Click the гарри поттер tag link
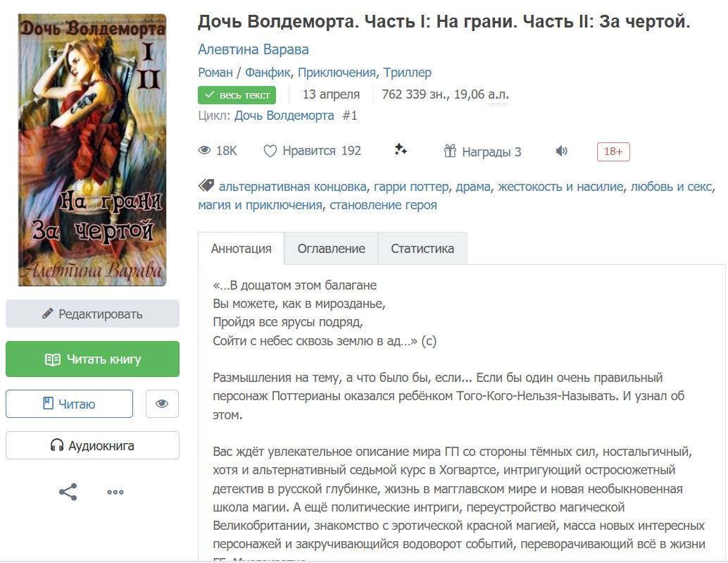The image size is (728, 563). point(410,187)
